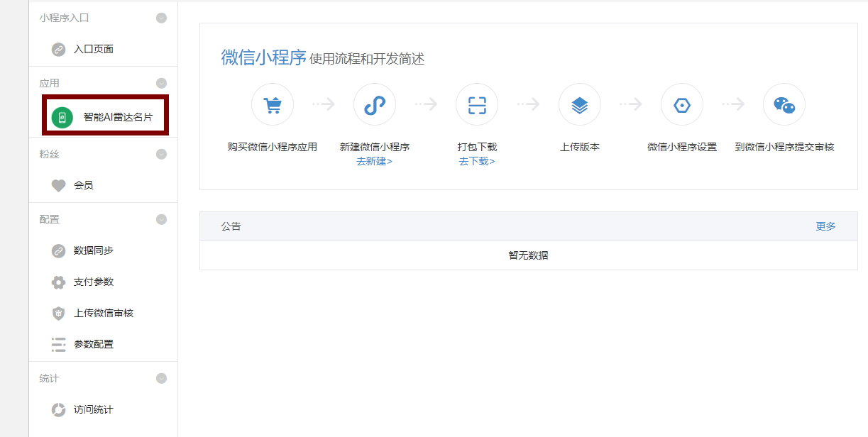Click the 到微信小程序提交审核 label
The height and width of the screenshot is (437, 868).
(x=784, y=147)
